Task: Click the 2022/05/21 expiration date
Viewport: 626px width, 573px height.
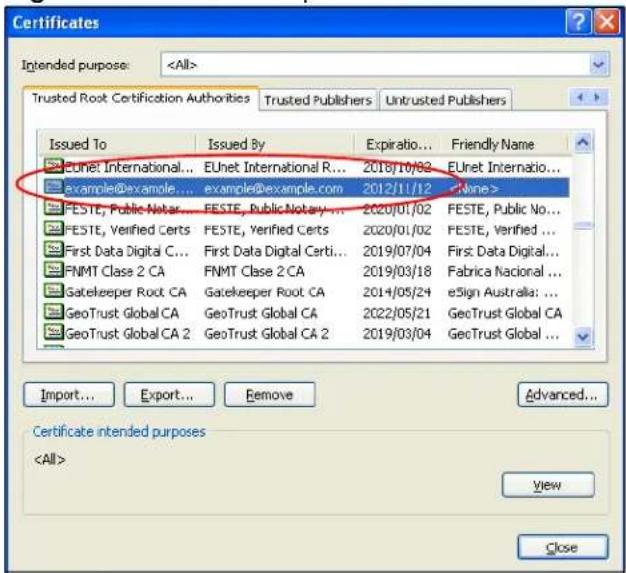Action: click(x=397, y=313)
